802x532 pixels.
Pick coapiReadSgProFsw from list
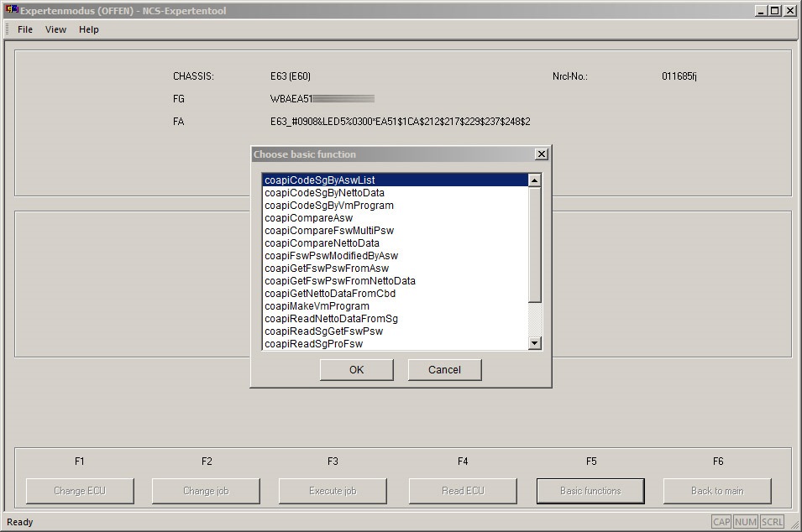click(x=395, y=344)
